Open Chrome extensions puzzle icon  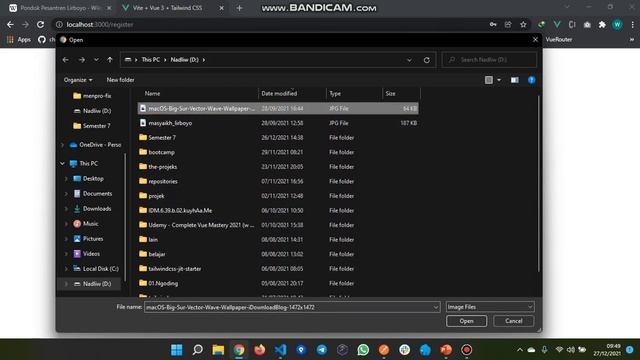pyautogui.click(x=602, y=24)
